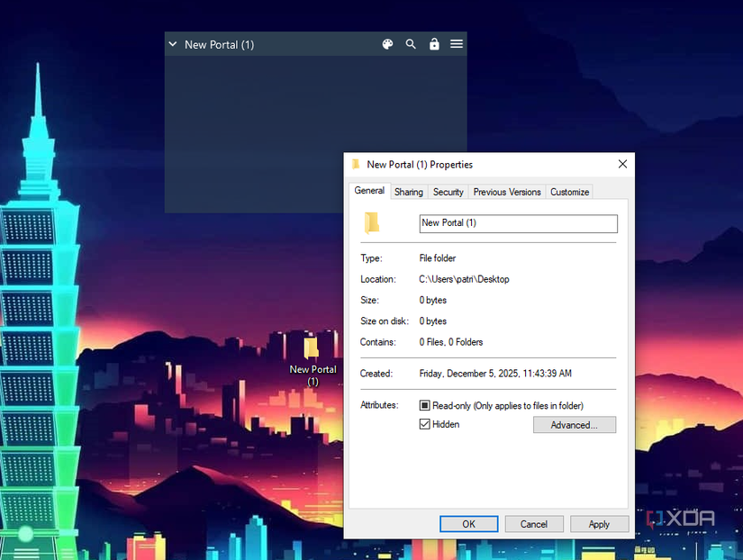Click the Advanced button for attributes
This screenshot has height=560, width=743.
[575, 424]
